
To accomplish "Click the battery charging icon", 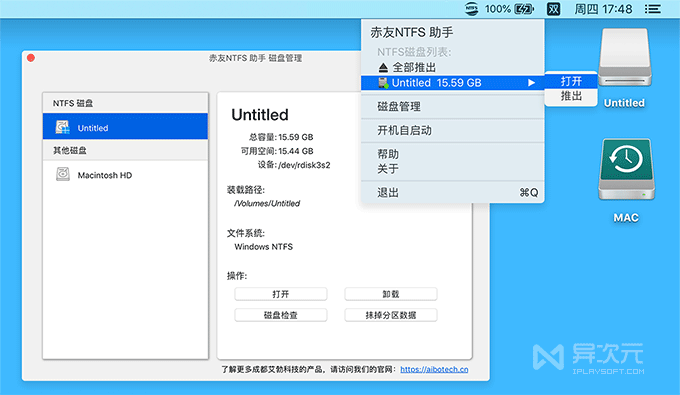I will click(523, 9).
